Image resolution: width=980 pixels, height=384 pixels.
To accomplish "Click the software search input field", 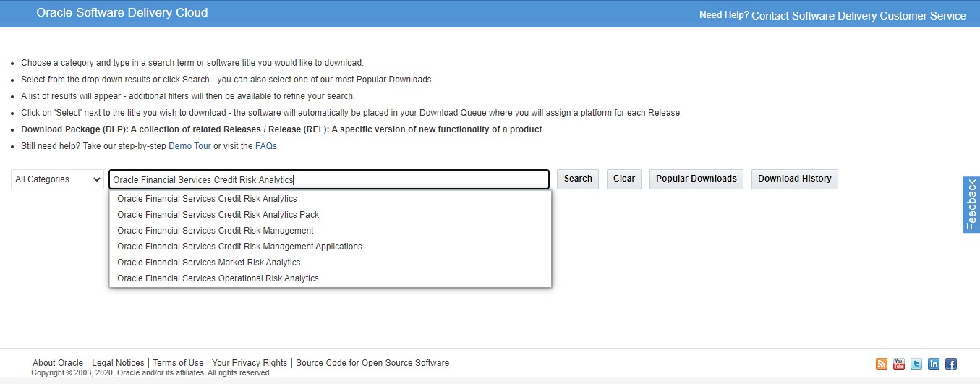I will 329,179.
